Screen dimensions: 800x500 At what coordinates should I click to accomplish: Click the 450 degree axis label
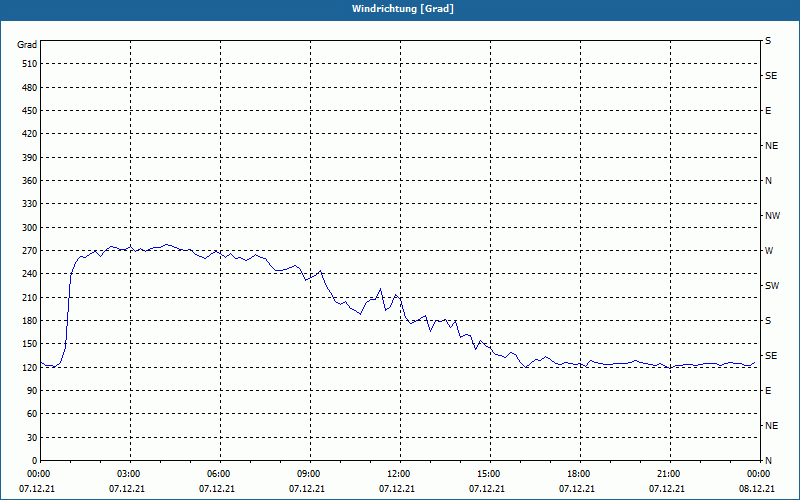pyautogui.click(x=30, y=111)
